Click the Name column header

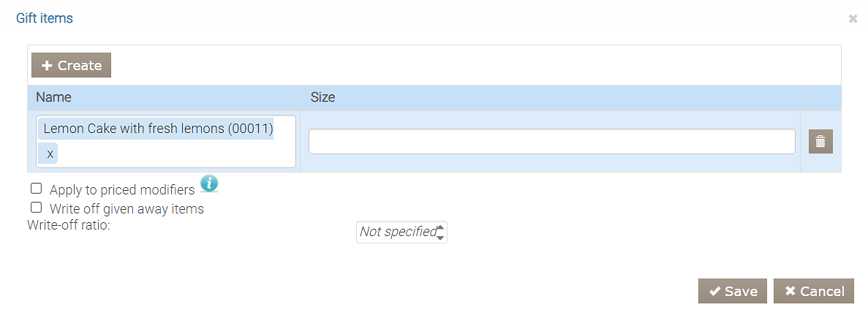tap(54, 97)
